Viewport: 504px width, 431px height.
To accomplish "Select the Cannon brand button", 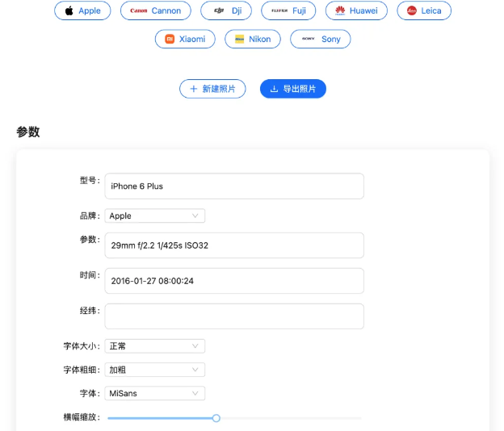I will coord(156,10).
